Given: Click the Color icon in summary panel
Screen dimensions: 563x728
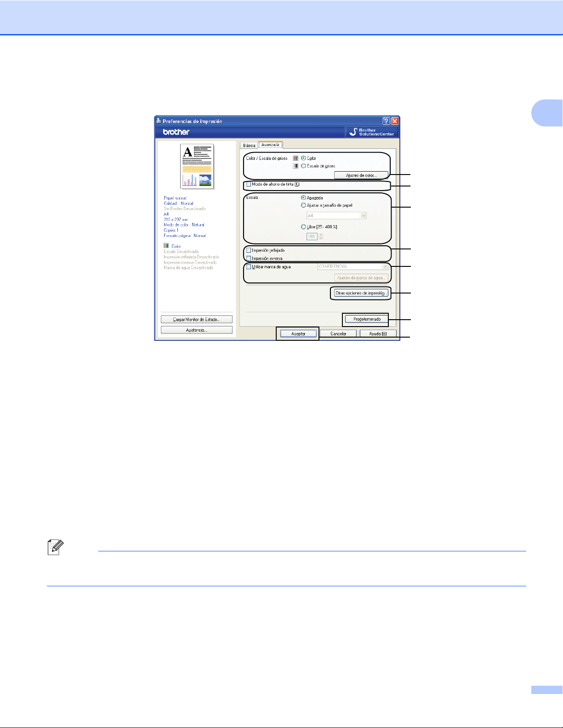Looking at the screenshot, I should [x=166, y=246].
